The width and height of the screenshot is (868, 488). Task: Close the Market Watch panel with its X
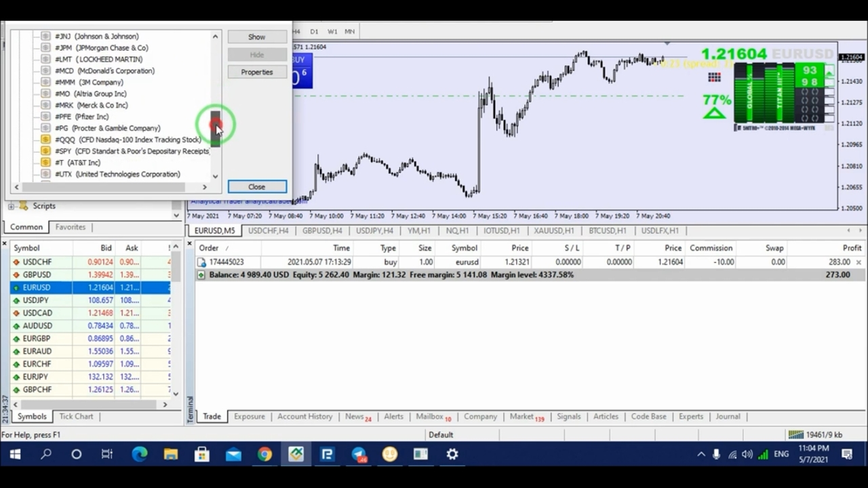point(5,243)
